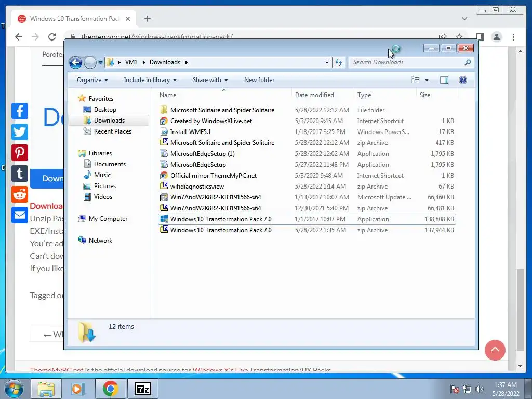Open the recent locations dropdown beside Forward
This screenshot has width=532, height=399.
(x=100, y=63)
